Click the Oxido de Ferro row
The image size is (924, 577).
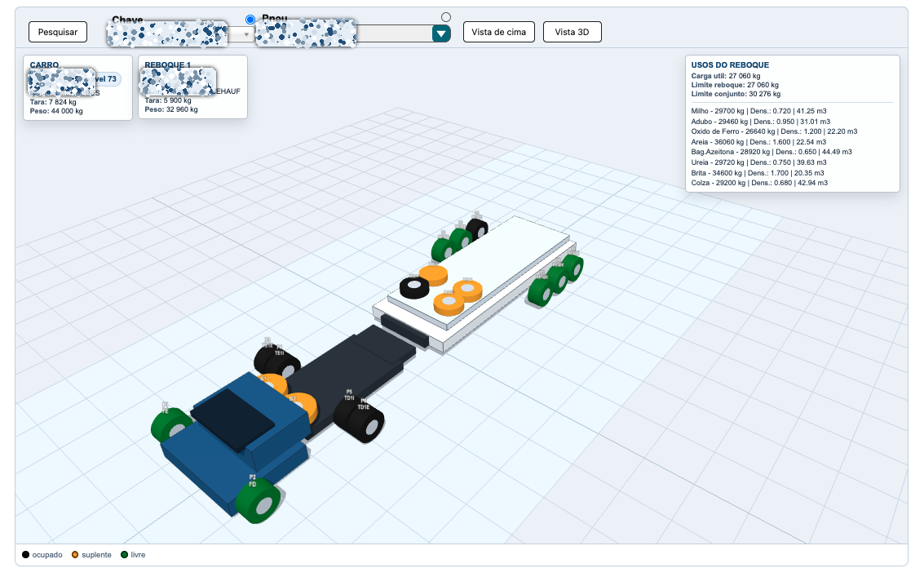tap(774, 131)
